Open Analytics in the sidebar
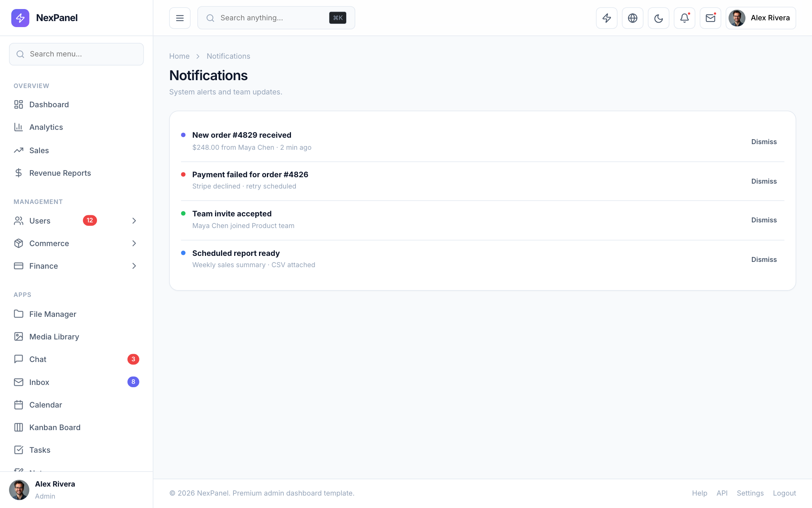The height and width of the screenshot is (508, 812). coord(76,127)
